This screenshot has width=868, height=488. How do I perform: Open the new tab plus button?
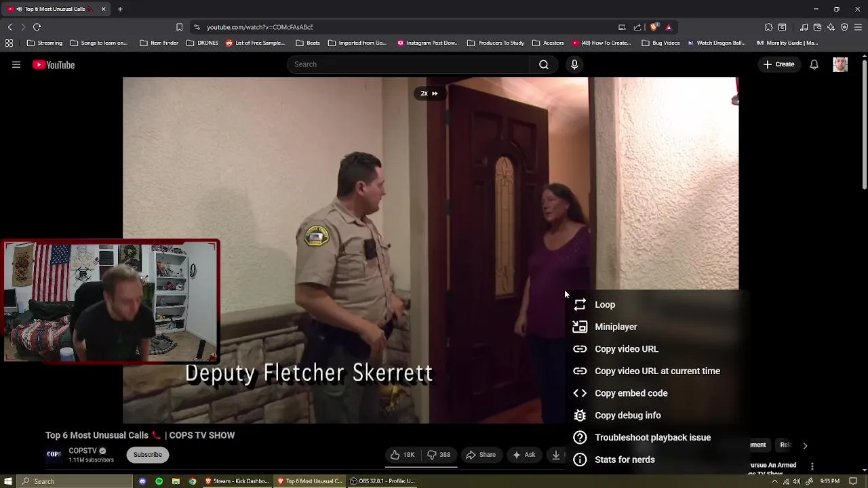click(x=120, y=9)
